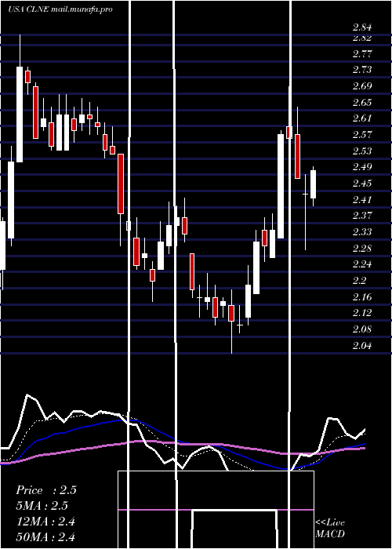Click the "50MA : 2.4" readout
392x549 pixels.
[x=45, y=536]
